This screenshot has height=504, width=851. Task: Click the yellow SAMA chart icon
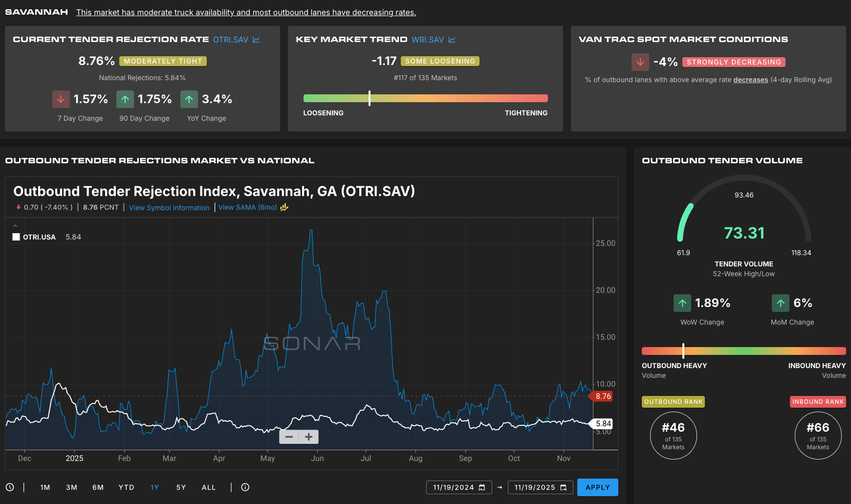pyautogui.click(x=284, y=207)
